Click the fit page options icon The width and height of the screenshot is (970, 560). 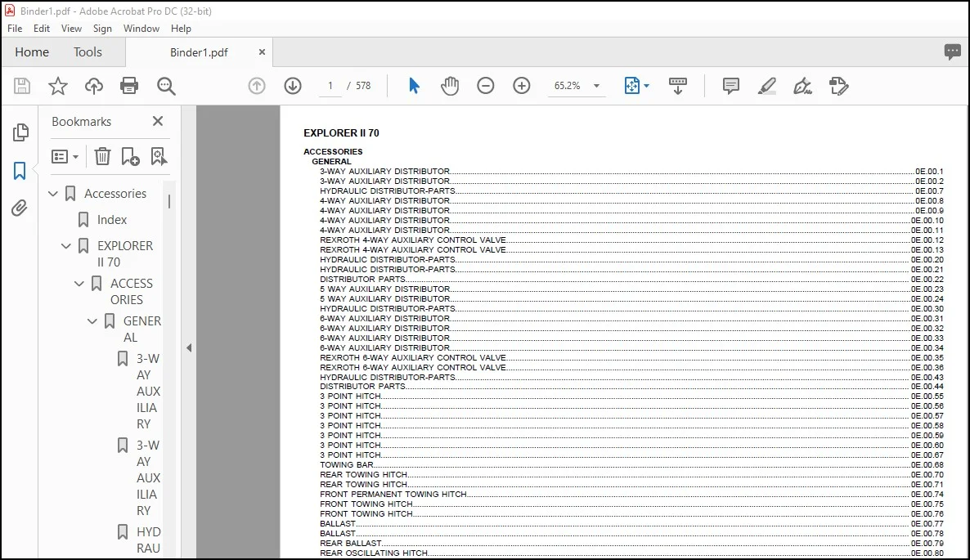(x=631, y=86)
